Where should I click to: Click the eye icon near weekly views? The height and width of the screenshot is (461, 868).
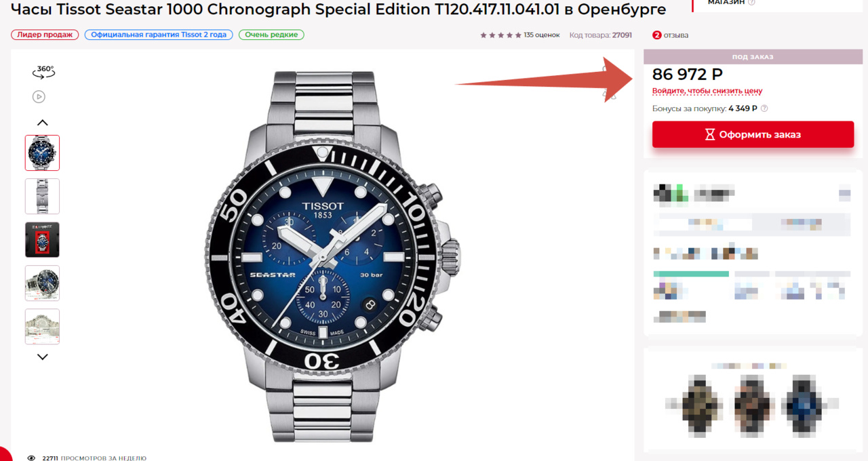tap(31, 458)
